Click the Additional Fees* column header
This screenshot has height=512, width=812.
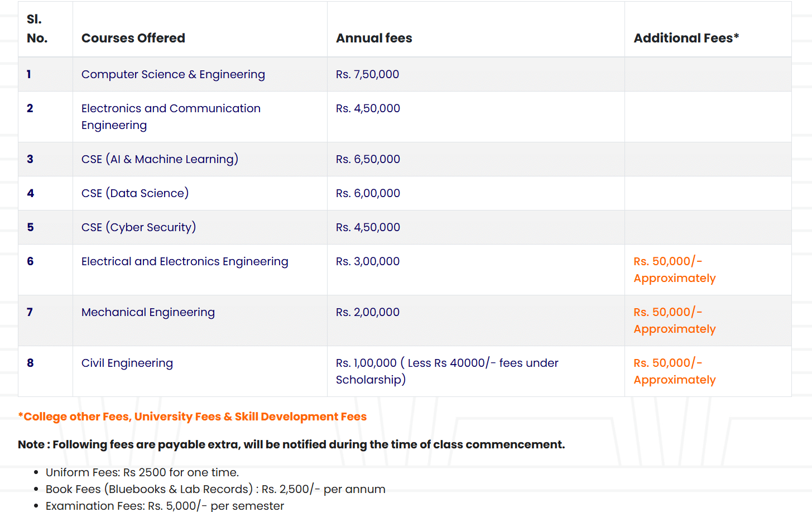(x=686, y=38)
